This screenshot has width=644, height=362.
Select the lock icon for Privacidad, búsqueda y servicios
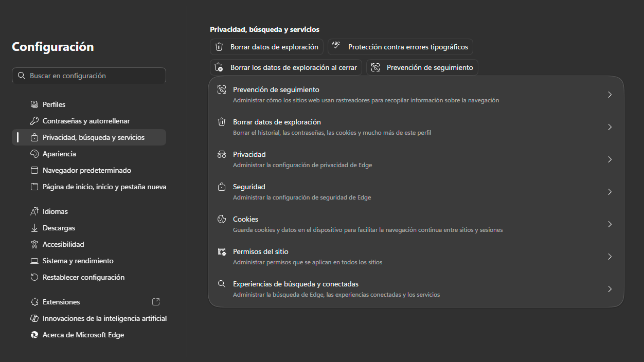click(x=33, y=137)
